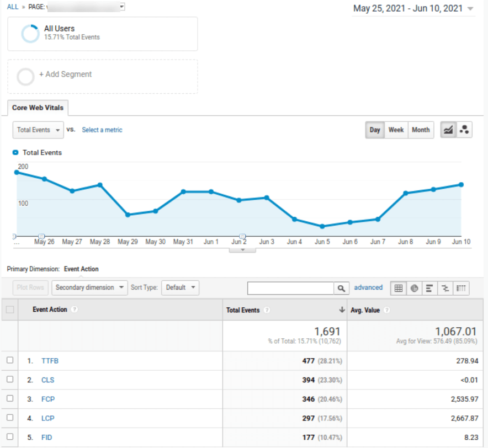Screen dimensions: 488x448
Task: Open the LCP event action link
Action: coord(47,418)
